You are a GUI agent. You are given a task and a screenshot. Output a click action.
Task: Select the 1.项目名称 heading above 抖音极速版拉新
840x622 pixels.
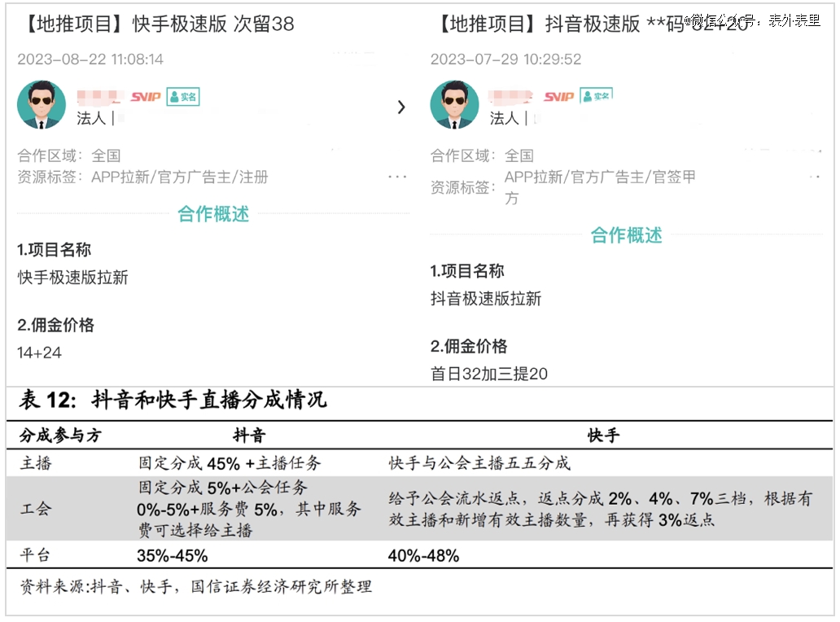[467, 271]
